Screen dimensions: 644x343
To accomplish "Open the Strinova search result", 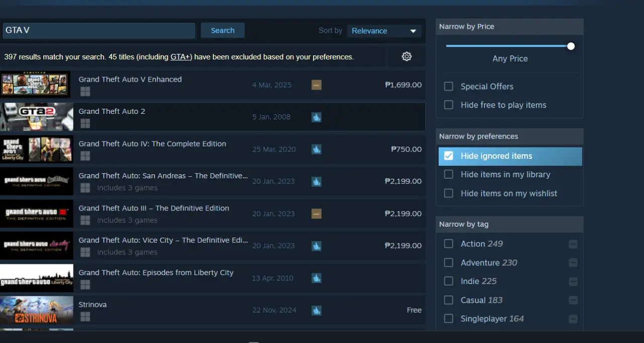I will (x=212, y=310).
